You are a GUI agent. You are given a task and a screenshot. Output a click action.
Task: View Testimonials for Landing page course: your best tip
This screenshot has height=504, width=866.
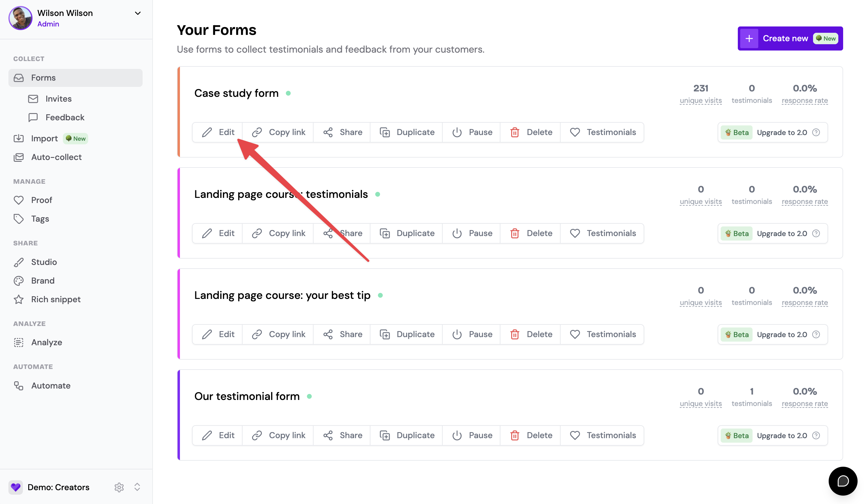pyautogui.click(x=602, y=334)
